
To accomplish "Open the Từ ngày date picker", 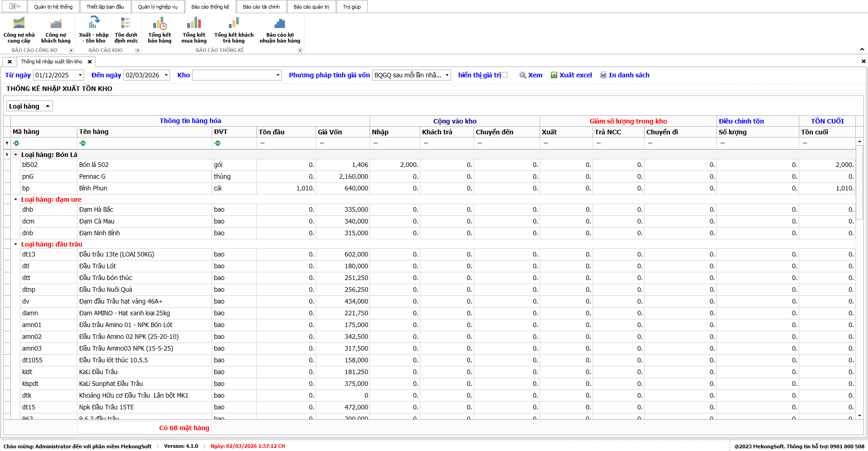I will pos(80,75).
